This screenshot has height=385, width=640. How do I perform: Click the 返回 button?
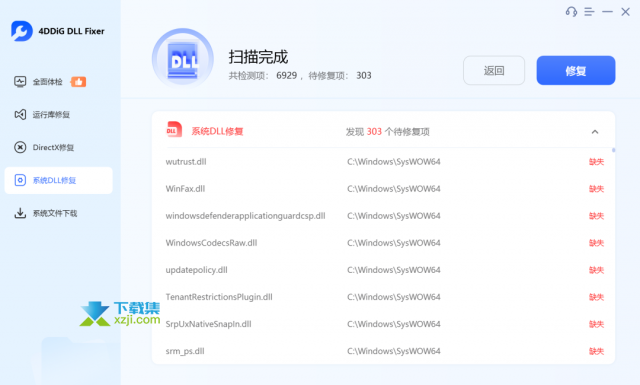pyautogui.click(x=494, y=71)
